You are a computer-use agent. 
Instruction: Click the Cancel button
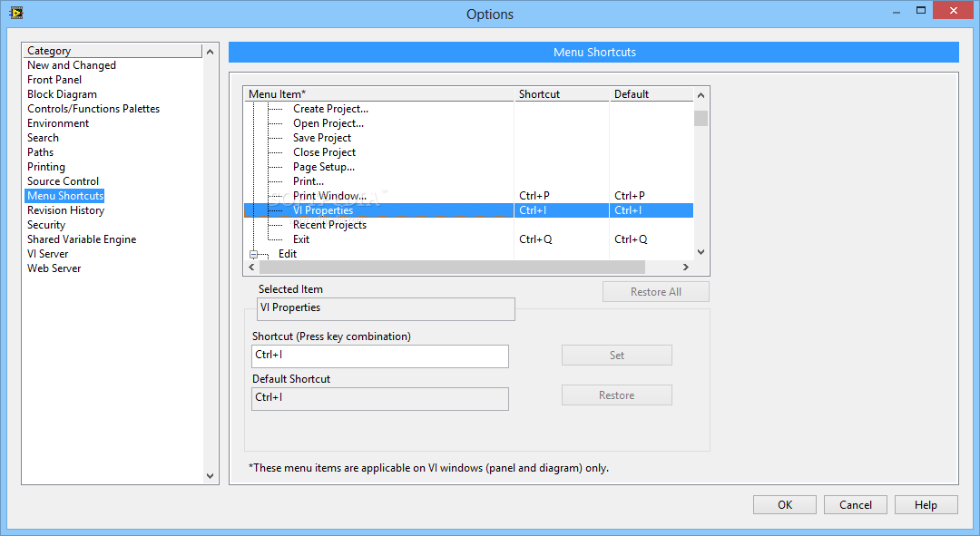point(855,505)
